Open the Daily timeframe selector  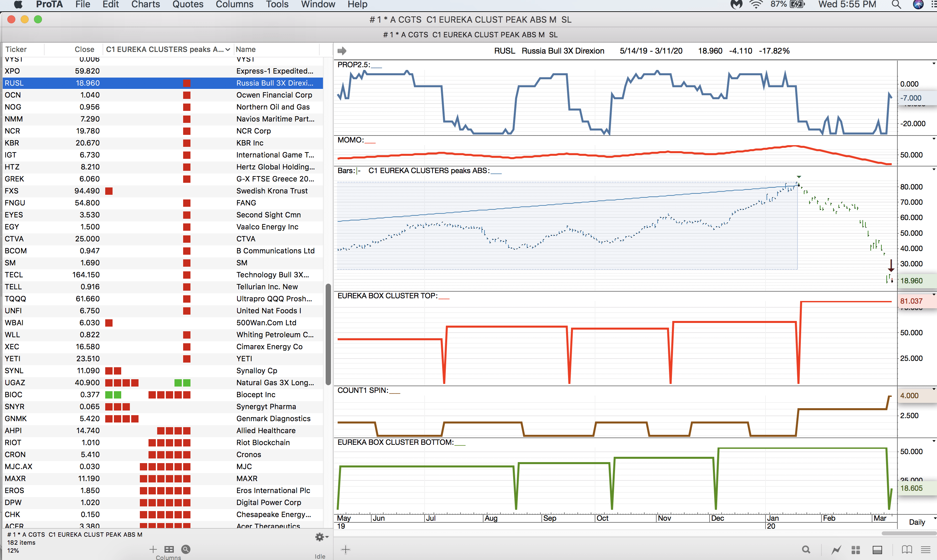click(x=917, y=522)
